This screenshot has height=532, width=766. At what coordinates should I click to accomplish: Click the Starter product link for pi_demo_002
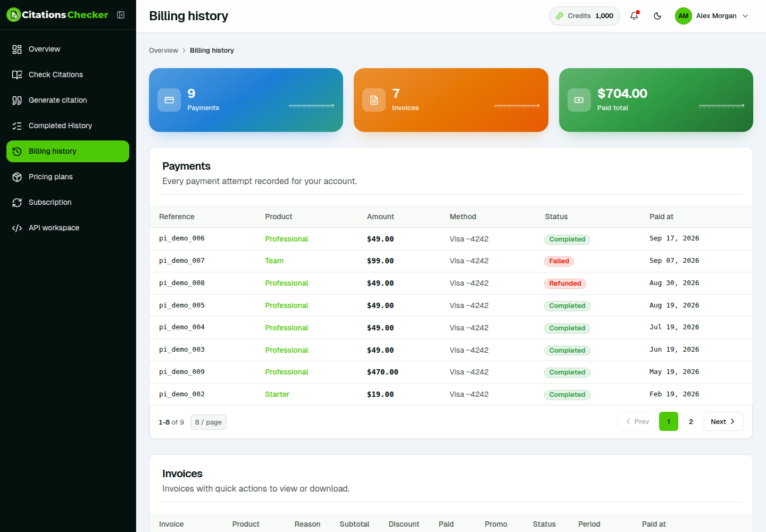click(x=277, y=394)
